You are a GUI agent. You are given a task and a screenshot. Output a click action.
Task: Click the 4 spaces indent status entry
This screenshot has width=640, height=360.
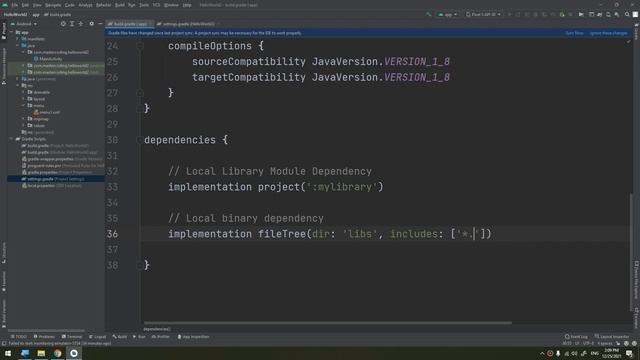tap(604, 344)
